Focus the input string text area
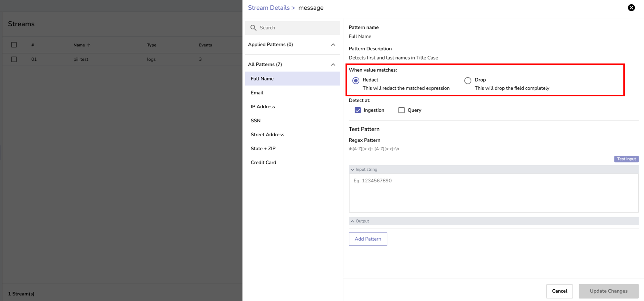 pos(493,193)
